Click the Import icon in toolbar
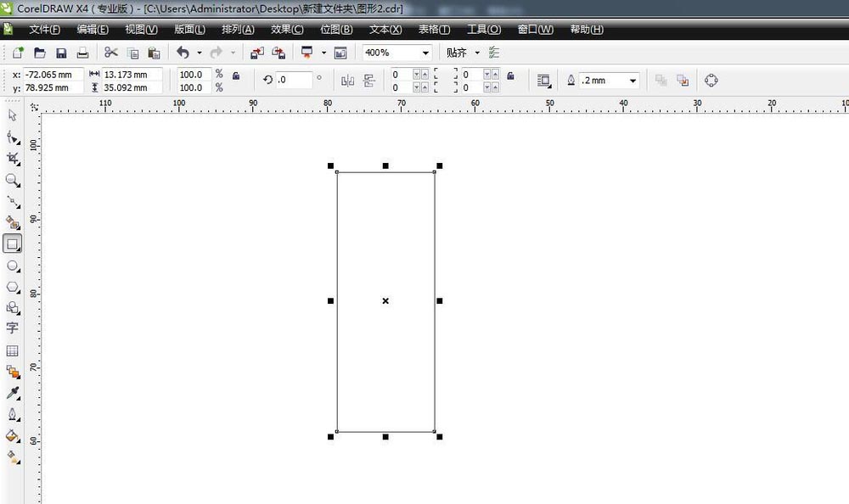The image size is (849, 504). (256, 53)
